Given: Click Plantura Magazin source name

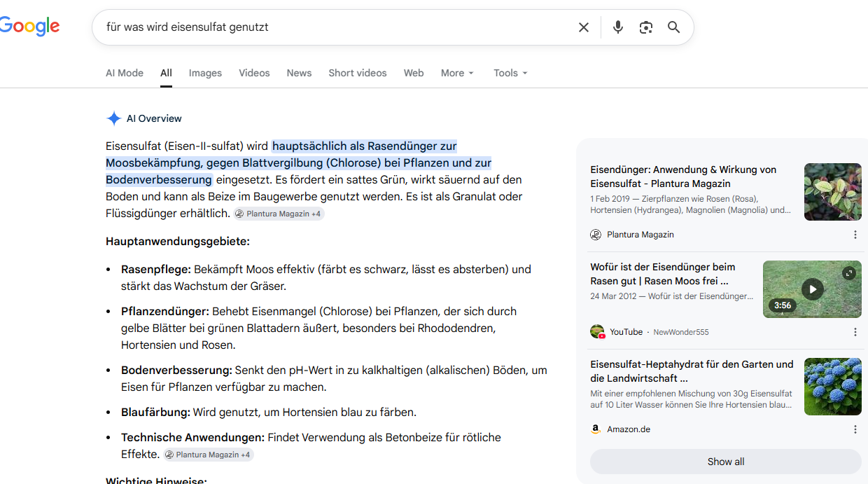Looking at the screenshot, I should click(640, 235).
